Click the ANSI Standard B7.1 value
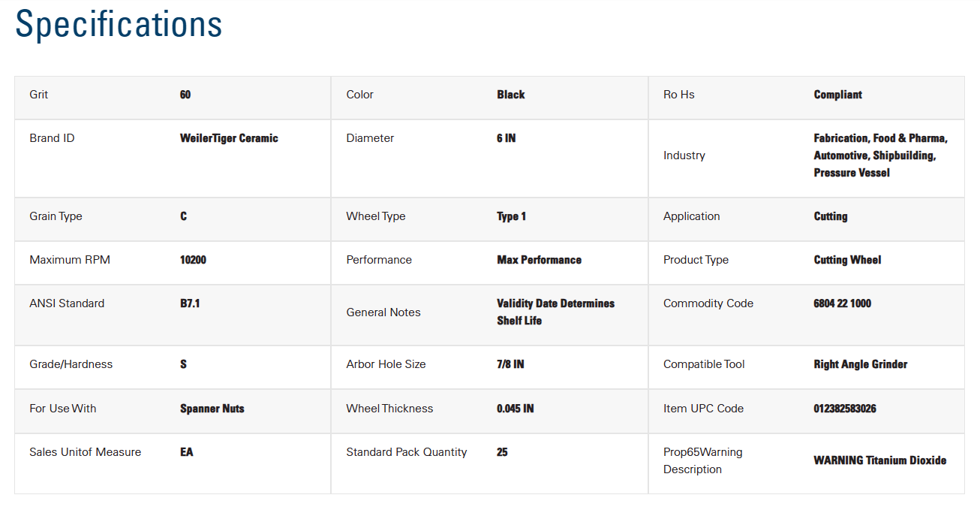Viewport: 980px width, 510px height. (x=190, y=303)
